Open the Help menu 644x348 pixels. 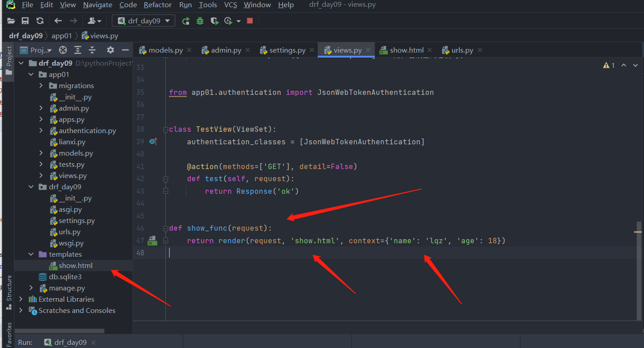286,5
